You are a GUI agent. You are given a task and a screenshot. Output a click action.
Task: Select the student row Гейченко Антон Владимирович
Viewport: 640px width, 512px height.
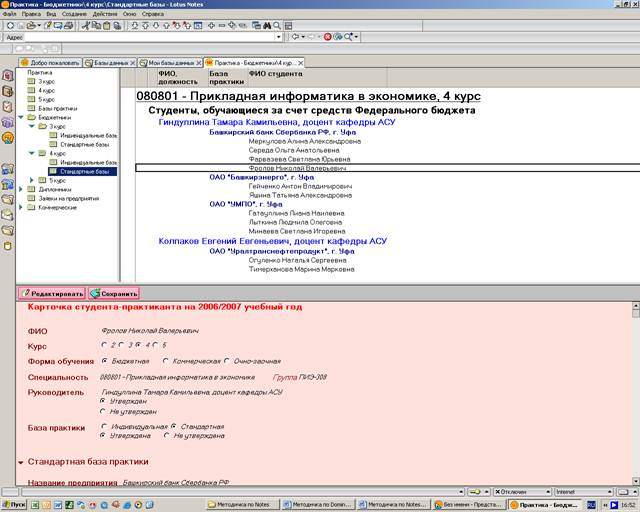click(x=300, y=186)
